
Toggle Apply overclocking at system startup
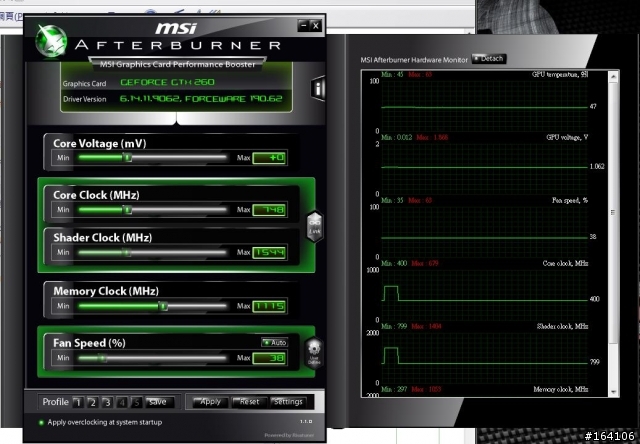pos(100,422)
